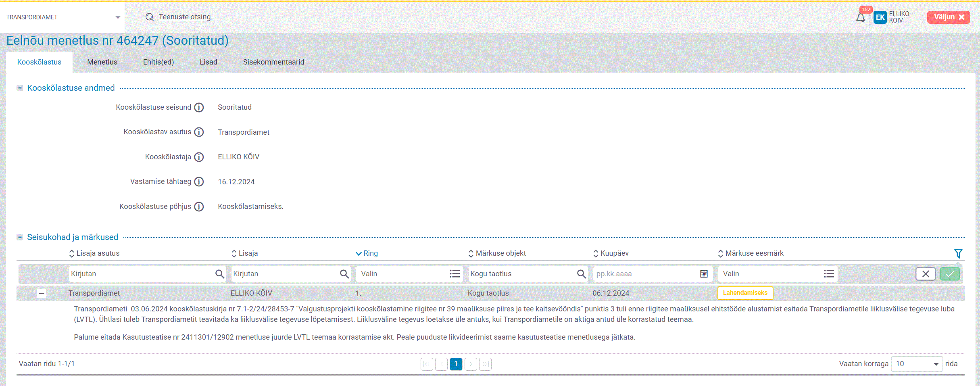
Task: Apply filters with the green checkmark button
Action: [x=950, y=274]
